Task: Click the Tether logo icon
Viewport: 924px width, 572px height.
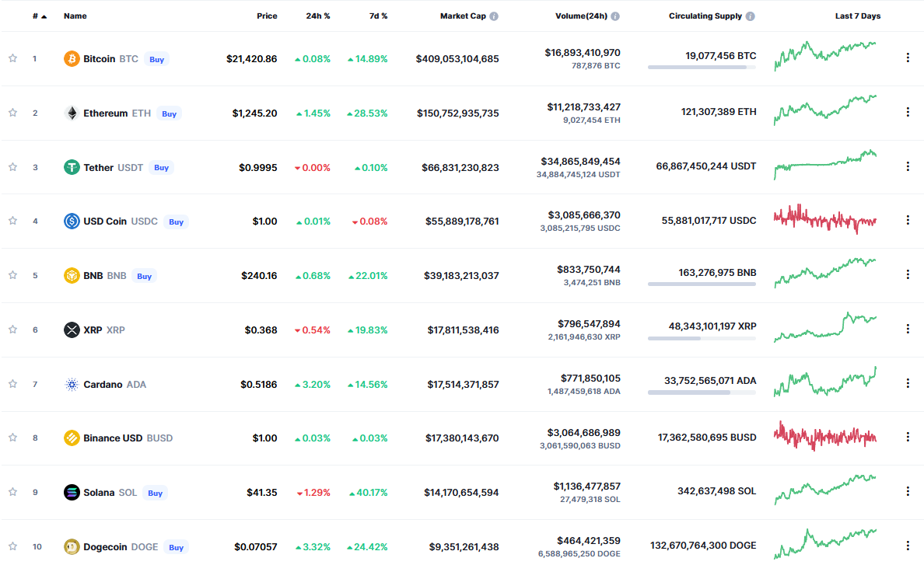Action: [x=72, y=167]
